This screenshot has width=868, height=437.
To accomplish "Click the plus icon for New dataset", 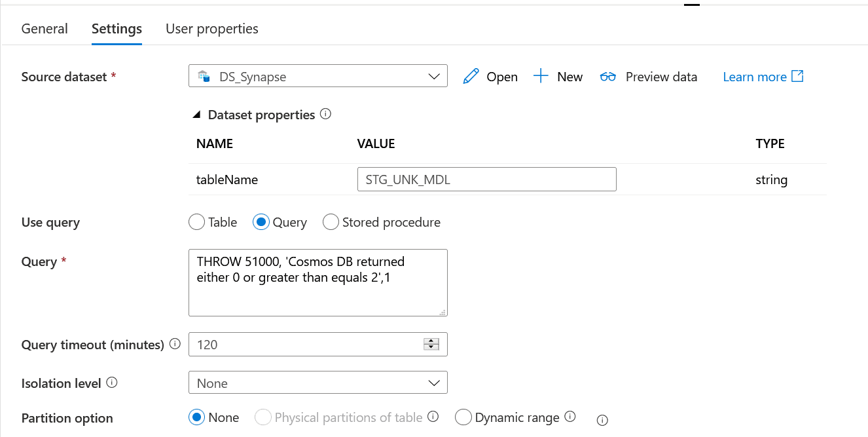I will [541, 77].
